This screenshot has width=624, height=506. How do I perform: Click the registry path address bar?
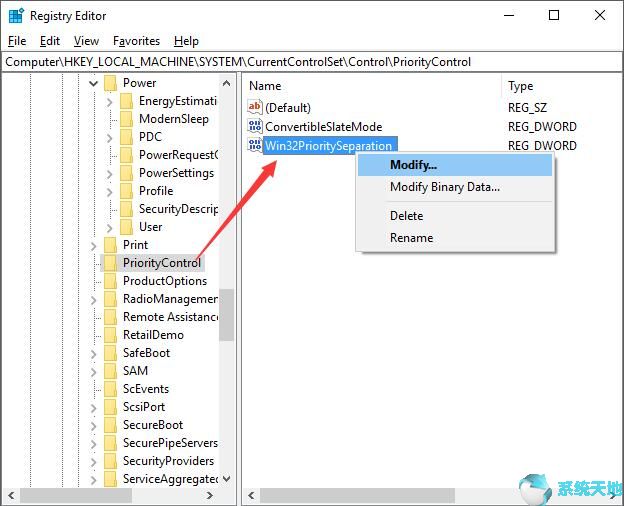coord(312,62)
